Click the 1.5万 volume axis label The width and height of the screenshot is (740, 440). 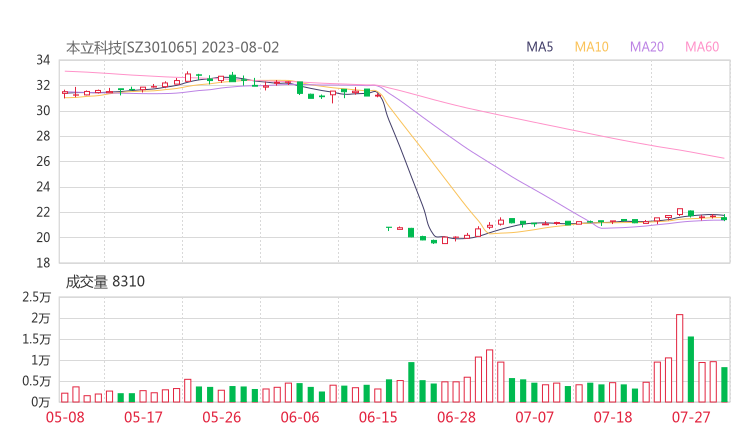tap(36, 339)
